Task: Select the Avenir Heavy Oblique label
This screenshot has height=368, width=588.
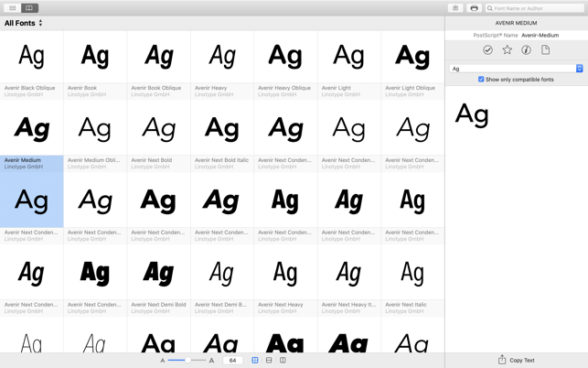Action: click(x=284, y=88)
